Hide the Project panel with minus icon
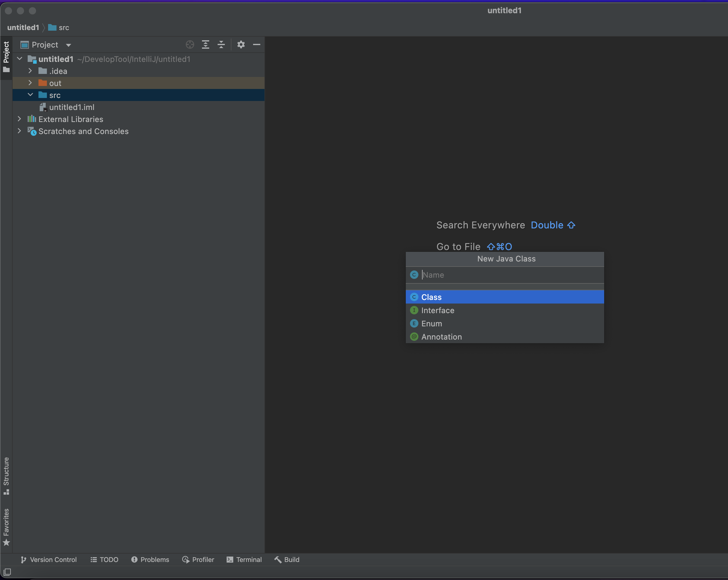The width and height of the screenshot is (728, 580). click(x=257, y=44)
